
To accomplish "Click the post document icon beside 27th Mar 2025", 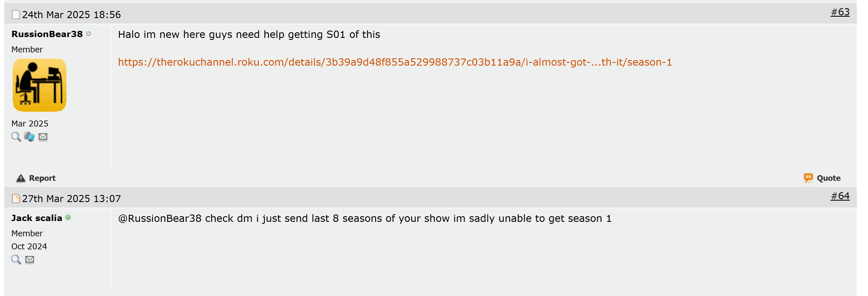I will tap(16, 199).
